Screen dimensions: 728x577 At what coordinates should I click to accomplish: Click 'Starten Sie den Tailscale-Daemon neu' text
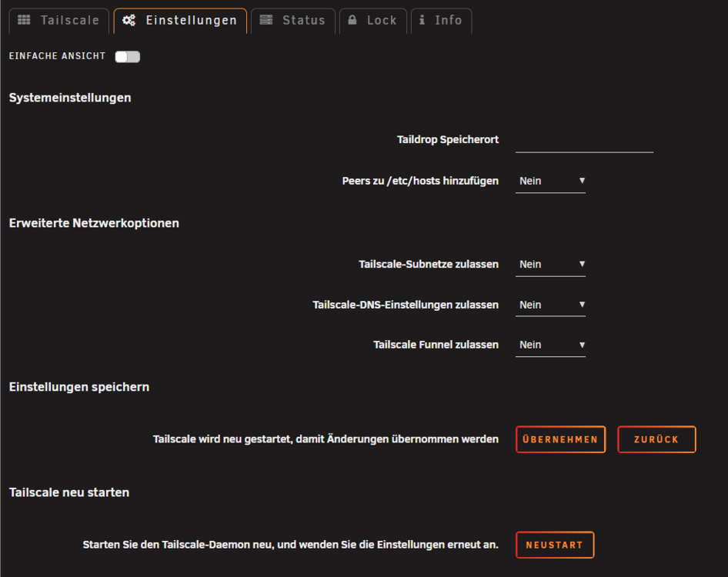point(291,545)
